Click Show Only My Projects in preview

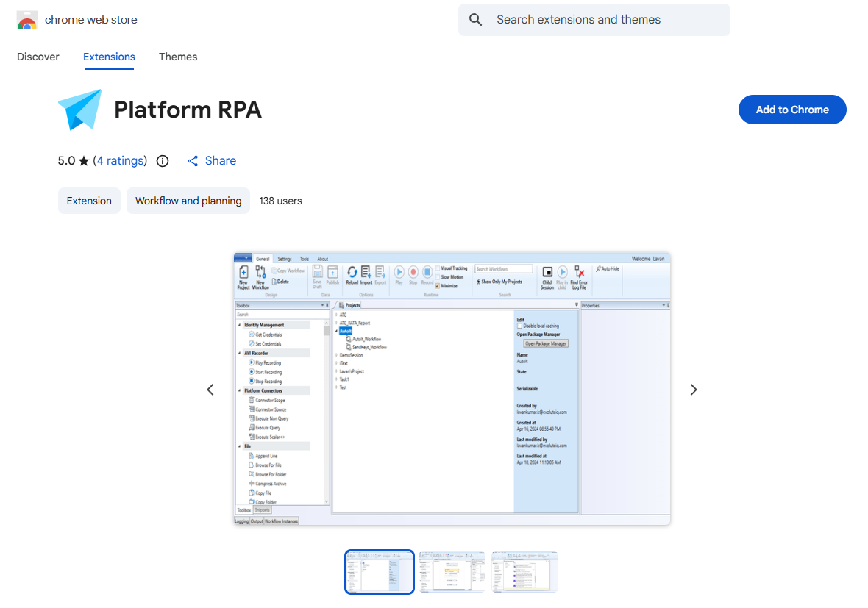click(499, 282)
